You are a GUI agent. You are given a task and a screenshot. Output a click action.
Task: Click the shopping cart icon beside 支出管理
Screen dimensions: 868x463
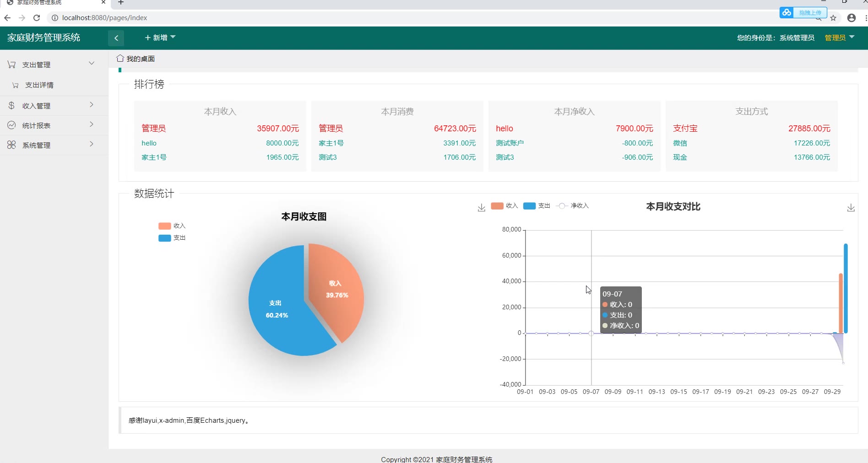tap(11, 65)
